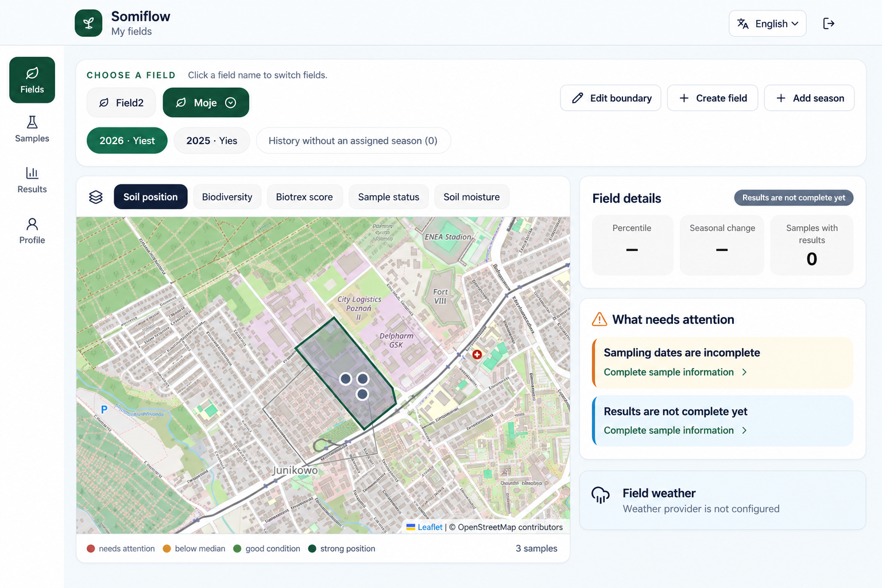
Task: Select the 2025 · Yies season
Action: tap(212, 141)
